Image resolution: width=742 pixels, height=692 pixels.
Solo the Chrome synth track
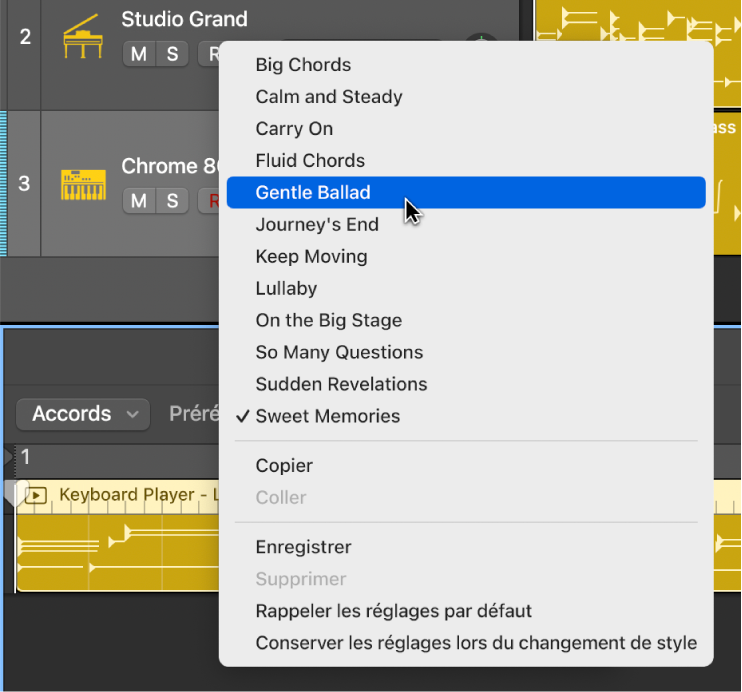pos(172,201)
